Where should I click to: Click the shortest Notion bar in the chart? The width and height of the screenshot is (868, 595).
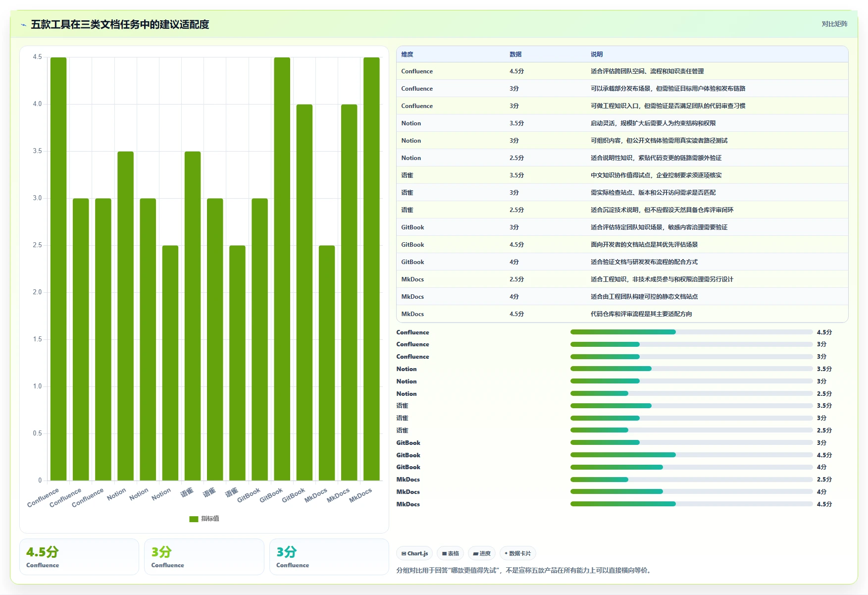(x=170, y=363)
